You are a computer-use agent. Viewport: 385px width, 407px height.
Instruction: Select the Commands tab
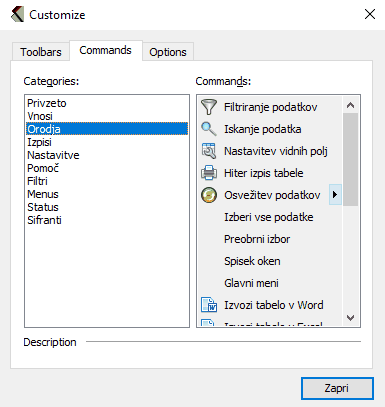[x=105, y=50]
